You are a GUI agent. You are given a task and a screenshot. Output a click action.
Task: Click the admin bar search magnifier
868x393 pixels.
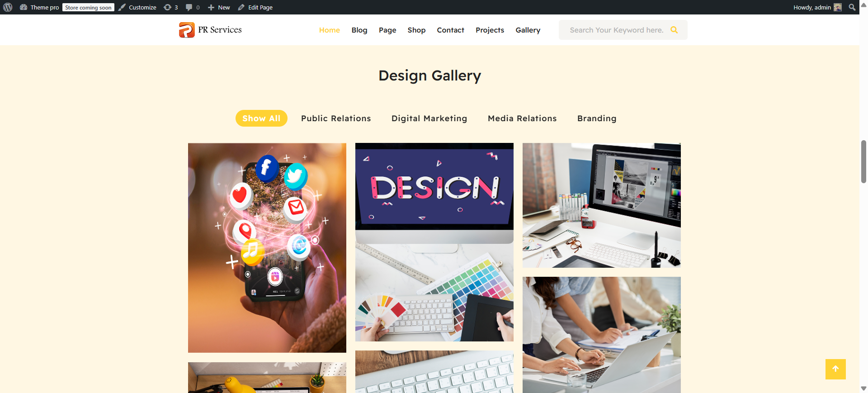point(852,7)
